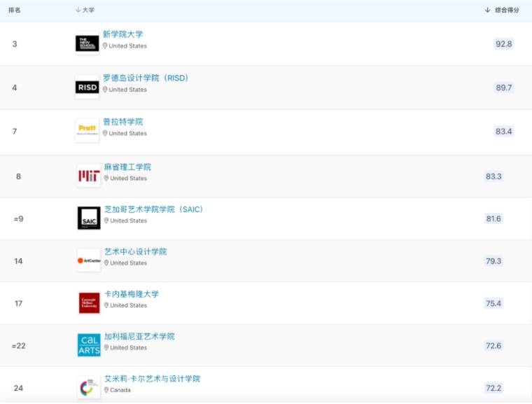Screen dimensions: 532x404
Task: Open the 艺术中心设计学院 link
Action: click(135, 252)
